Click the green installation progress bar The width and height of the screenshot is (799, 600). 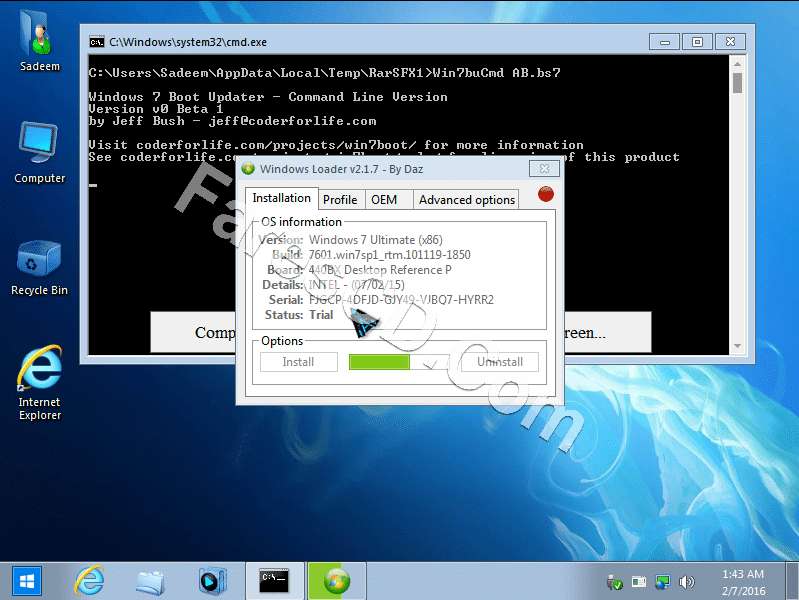click(399, 362)
